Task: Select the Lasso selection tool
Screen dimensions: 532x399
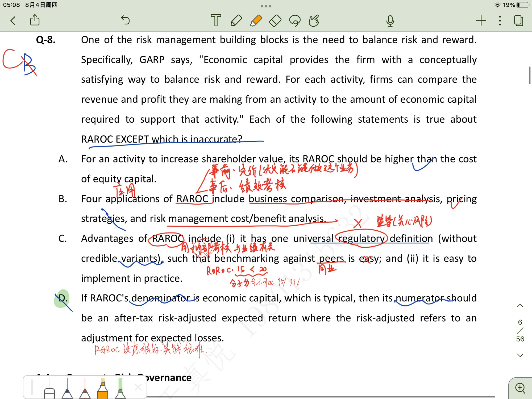Action: click(x=295, y=20)
